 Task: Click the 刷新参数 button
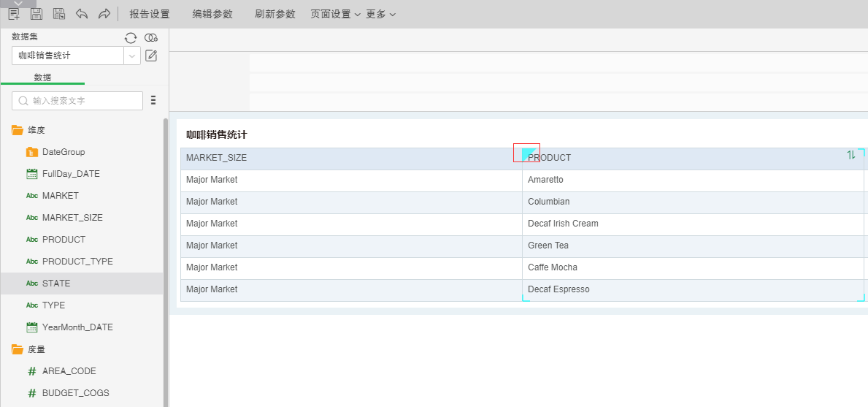(275, 14)
